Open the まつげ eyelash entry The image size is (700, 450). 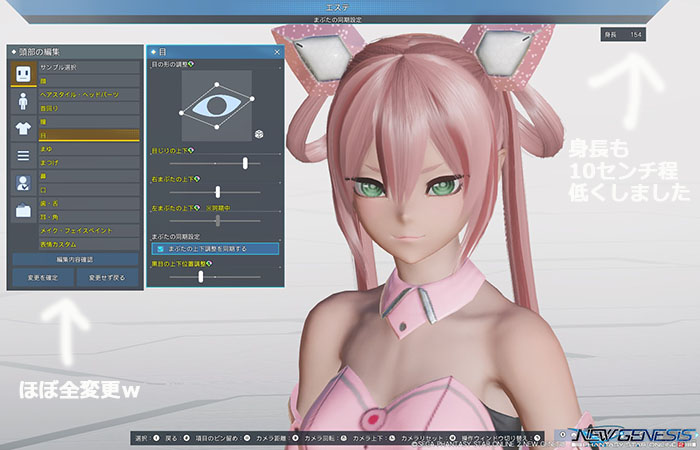(89, 162)
